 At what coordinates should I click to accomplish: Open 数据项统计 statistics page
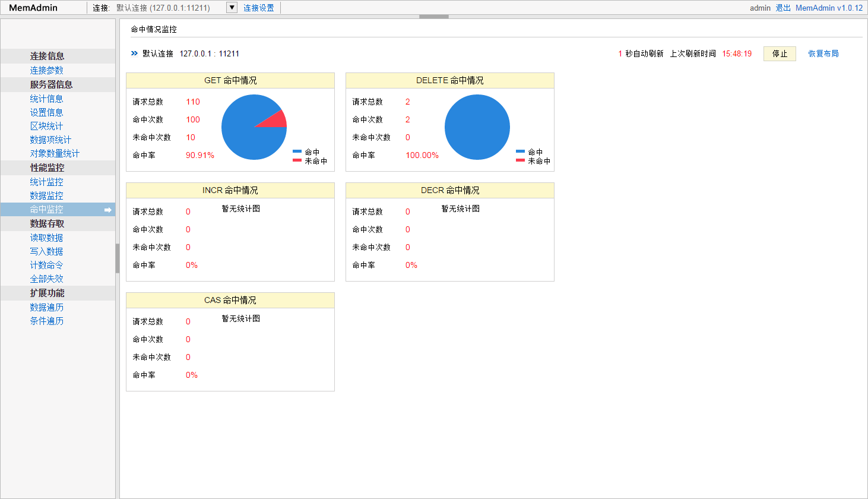point(50,139)
